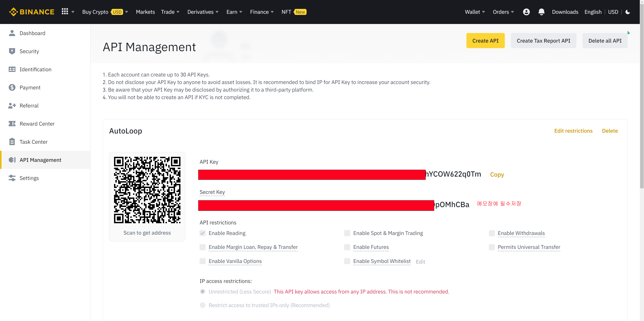Image resolution: width=644 pixels, height=321 pixels.
Task: Click the Settings sliders icon in sidebar
Action: [12, 178]
